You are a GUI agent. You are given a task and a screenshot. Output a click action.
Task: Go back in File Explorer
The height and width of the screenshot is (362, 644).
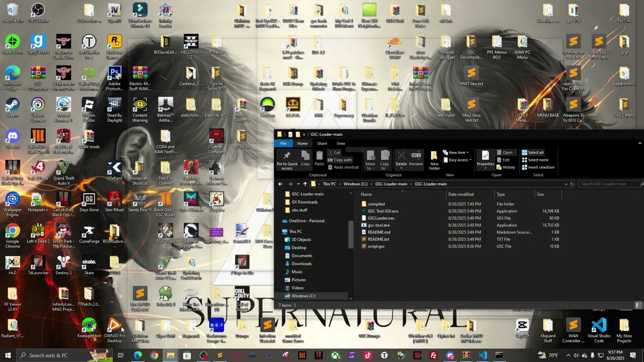[x=281, y=184]
